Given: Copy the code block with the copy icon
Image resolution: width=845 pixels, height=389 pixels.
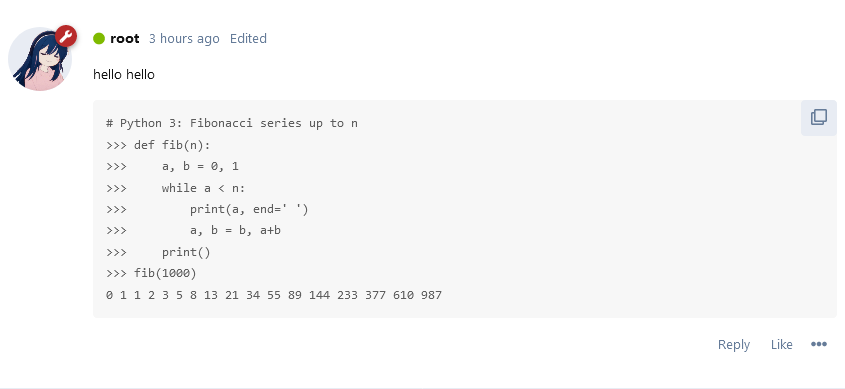Looking at the screenshot, I should pyautogui.click(x=819, y=117).
